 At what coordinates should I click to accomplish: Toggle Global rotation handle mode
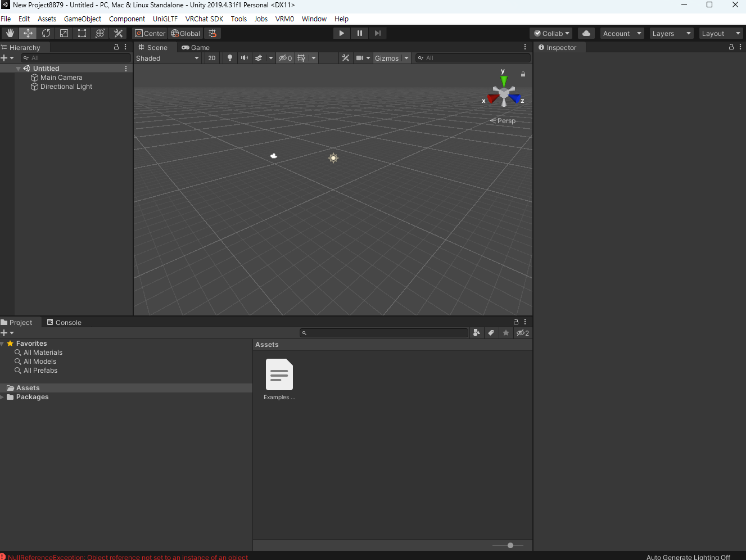tap(186, 33)
